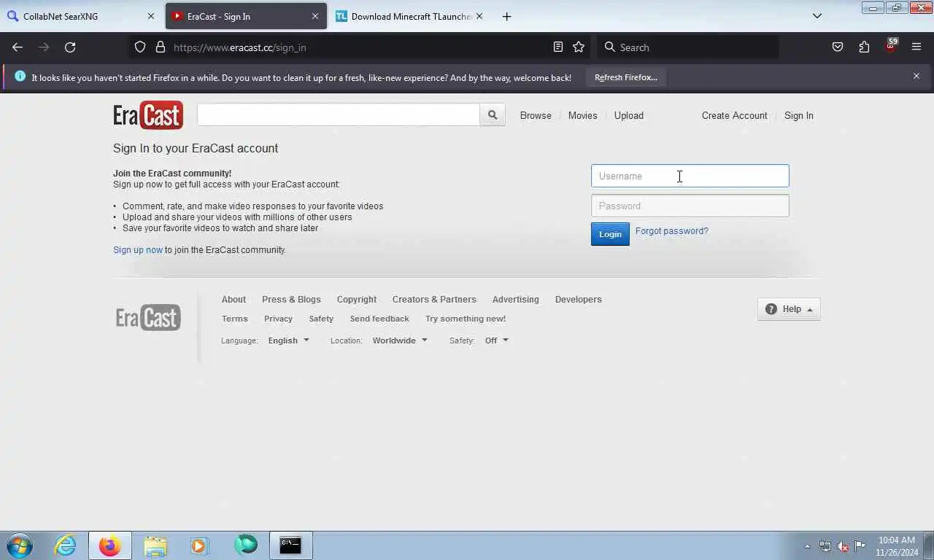Click the gray EraCast footer logo

pyautogui.click(x=148, y=318)
